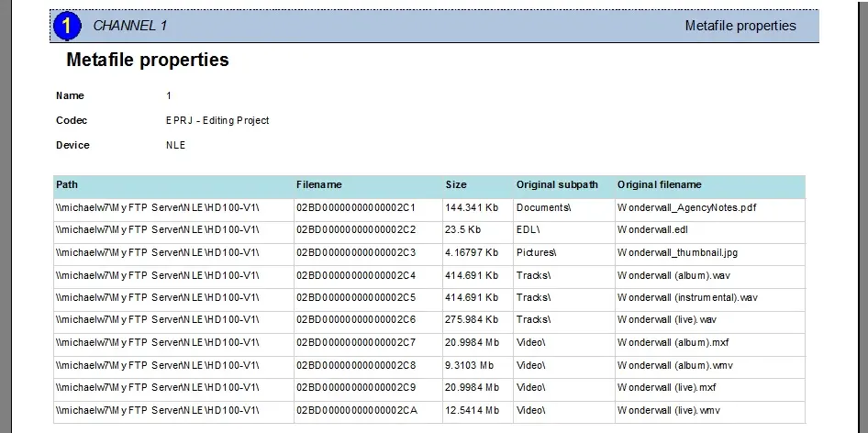Click the Original filename column header

(659, 184)
